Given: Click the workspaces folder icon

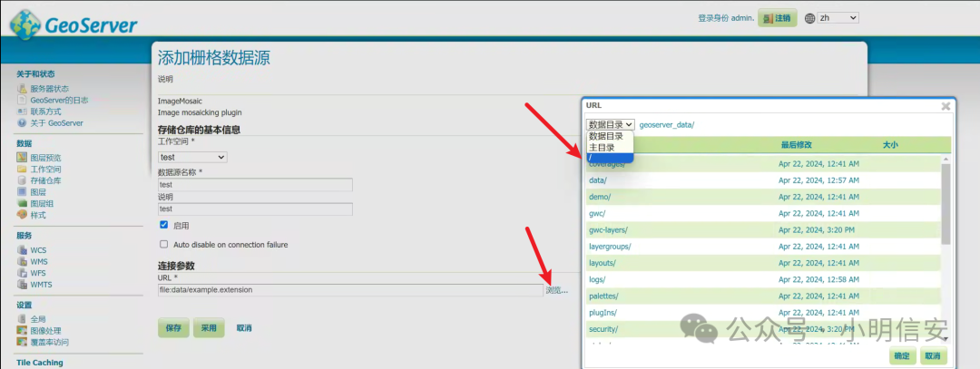Looking at the screenshot, I should 22,169.
